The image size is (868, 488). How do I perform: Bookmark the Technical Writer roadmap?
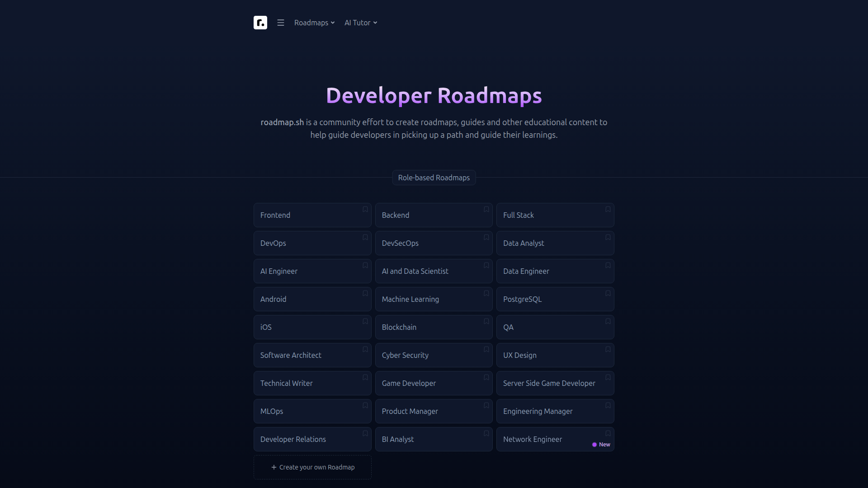click(365, 377)
